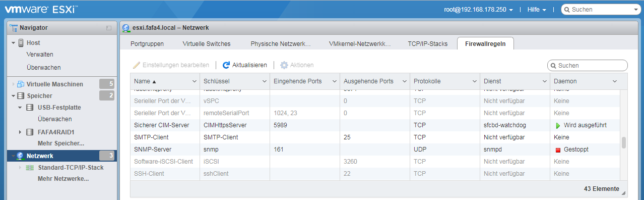Click the Aktionen gear icon

tap(284, 65)
